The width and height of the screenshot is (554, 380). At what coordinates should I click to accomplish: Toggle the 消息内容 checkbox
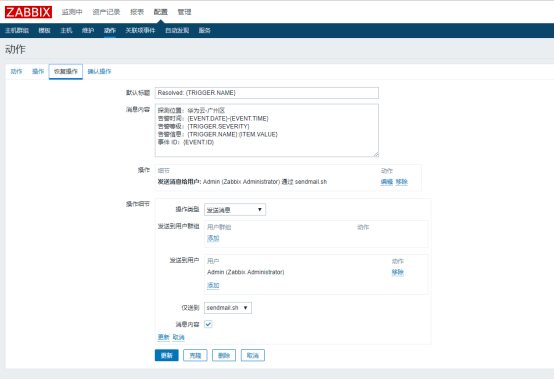pyautogui.click(x=208, y=324)
